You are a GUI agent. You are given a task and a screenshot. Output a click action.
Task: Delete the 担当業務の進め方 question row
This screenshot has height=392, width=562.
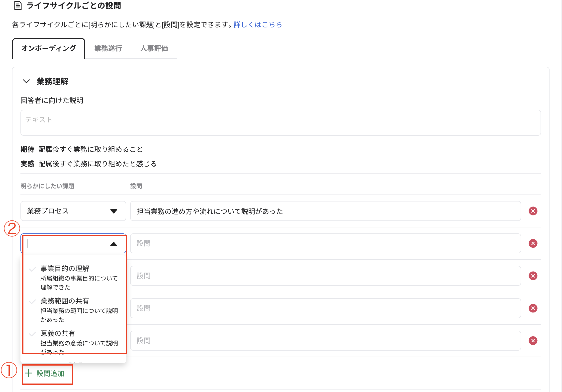[x=533, y=211]
